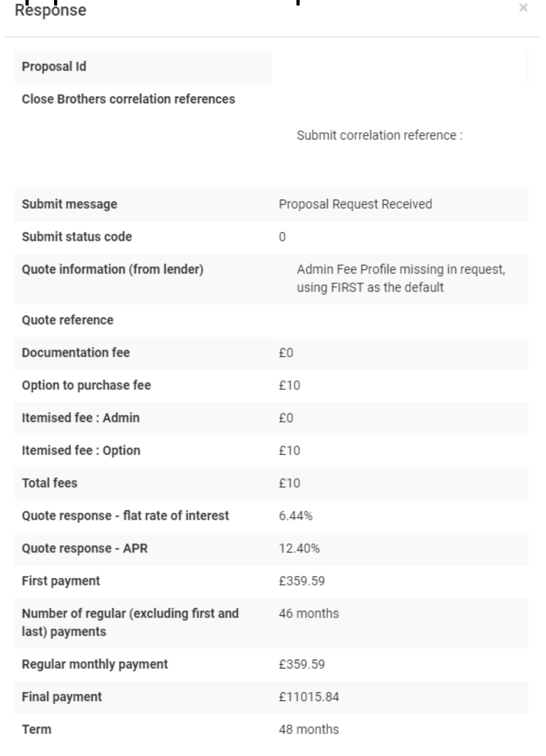Select the Close Brothers correlation references label
The height and width of the screenshot is (756, 546).
(x=128, y=99)
